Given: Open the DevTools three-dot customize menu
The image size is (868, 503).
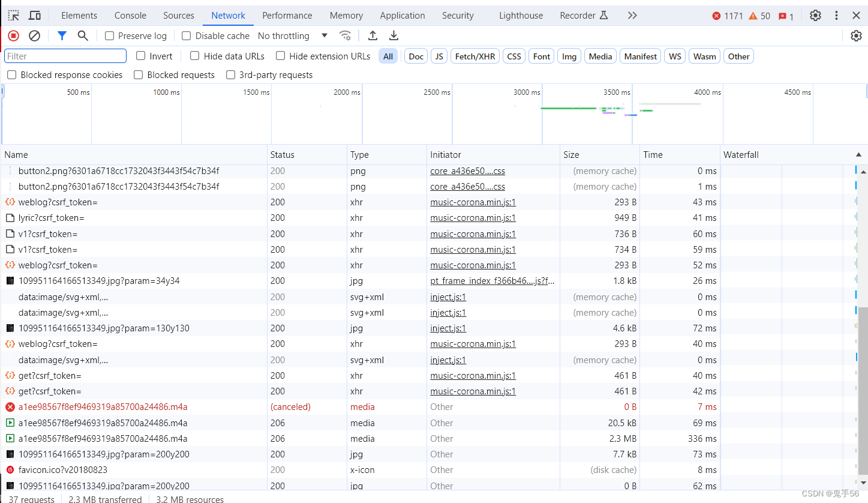Looking at the screenshot, I should [x=836, y=16].
